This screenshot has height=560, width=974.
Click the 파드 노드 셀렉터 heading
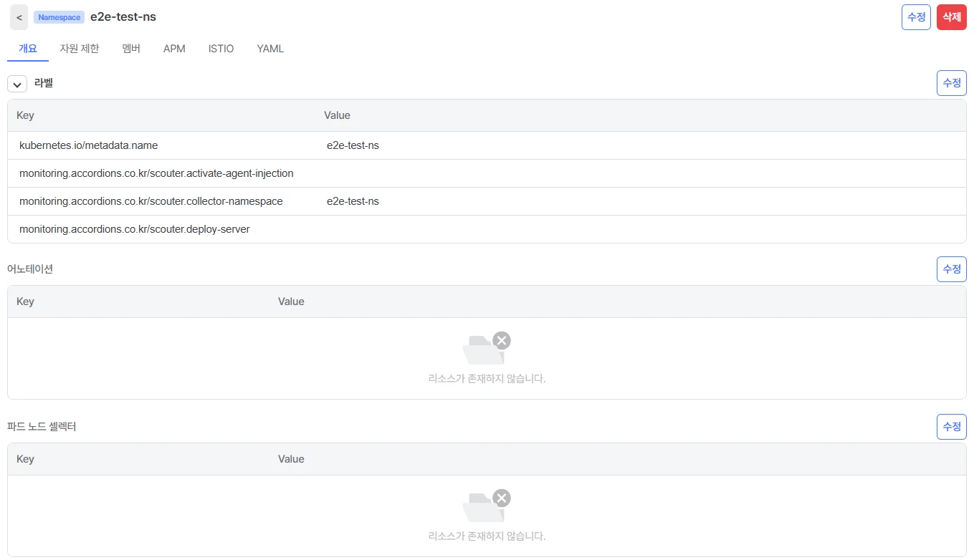42,427
